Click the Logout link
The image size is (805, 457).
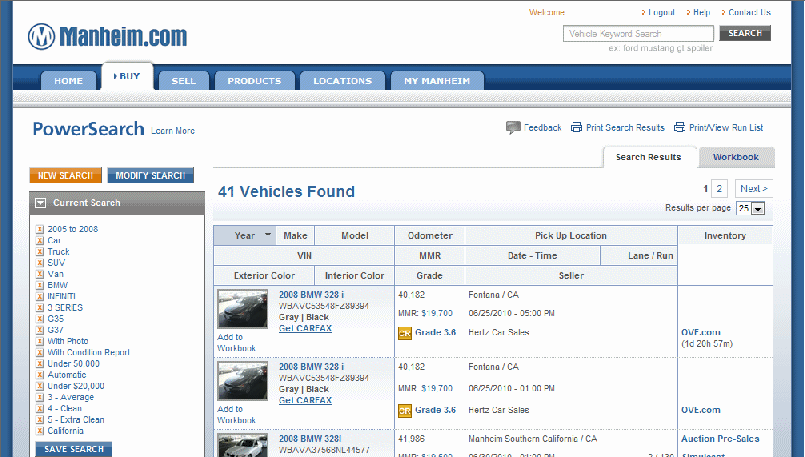click(661, 12)
